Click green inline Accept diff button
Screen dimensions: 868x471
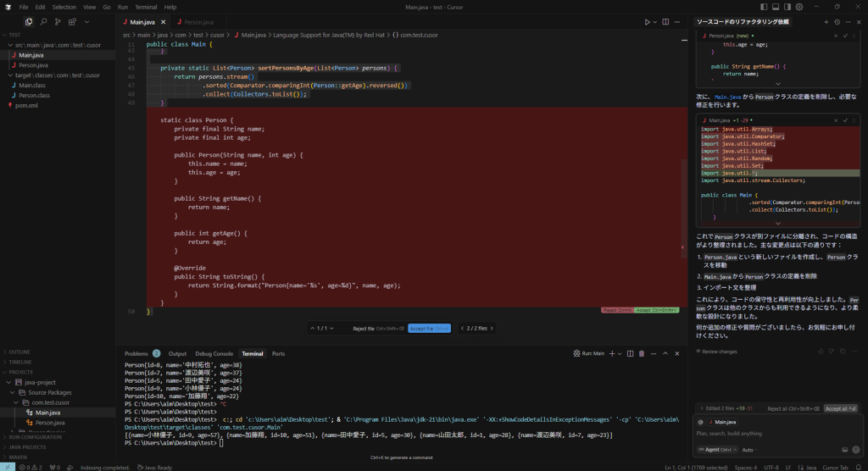pos(657,310)
